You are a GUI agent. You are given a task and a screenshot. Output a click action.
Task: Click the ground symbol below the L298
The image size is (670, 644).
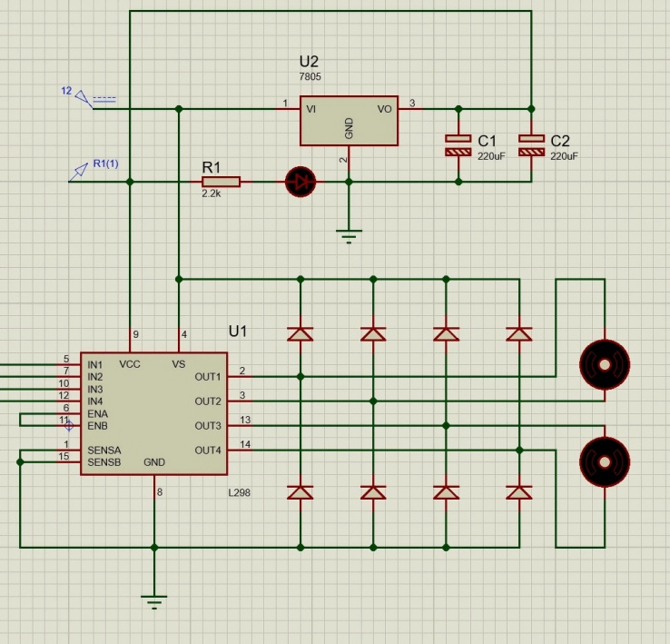[154, 599]
